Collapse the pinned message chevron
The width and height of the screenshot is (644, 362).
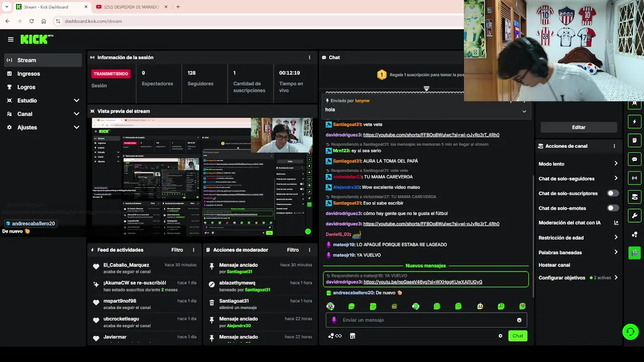[524, 112]
